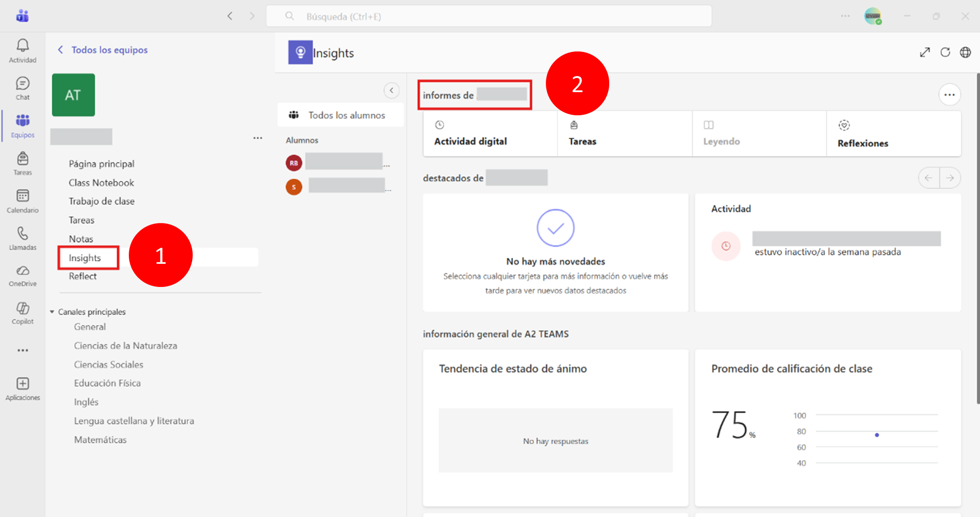Click the grade data point on chart
This screenshot has width=980, height=517.
click(x=877, y=435)
